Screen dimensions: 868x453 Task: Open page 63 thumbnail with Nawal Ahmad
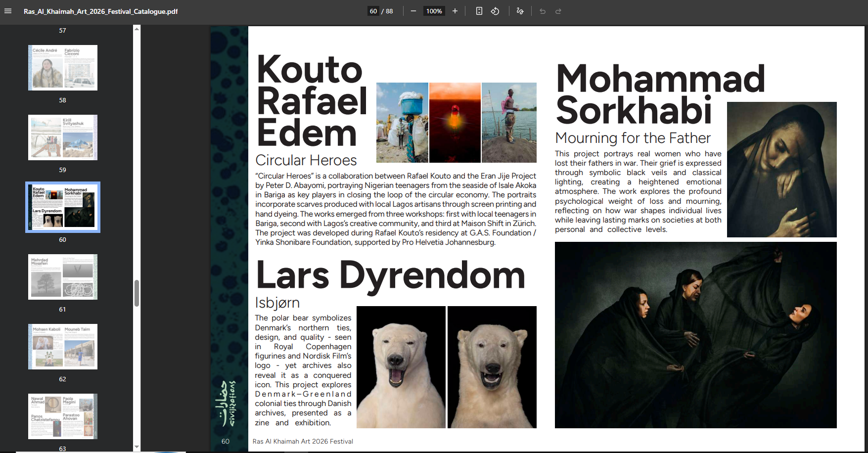[63, 416]
